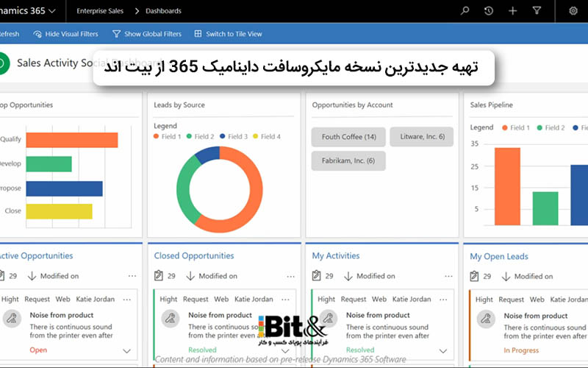Click case avatar icon in Active Opportunities card
Screen dimensions: 588x368
[x=12, y=319]
